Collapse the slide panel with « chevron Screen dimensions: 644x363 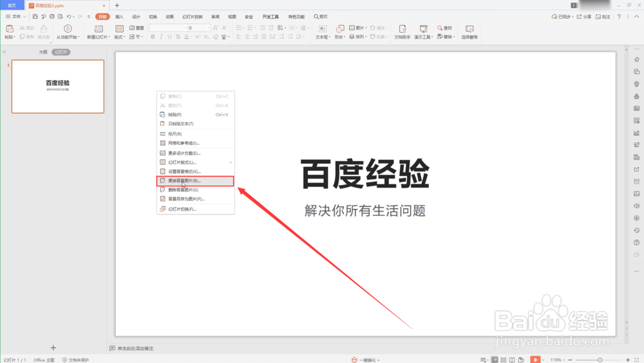(4, 52)
